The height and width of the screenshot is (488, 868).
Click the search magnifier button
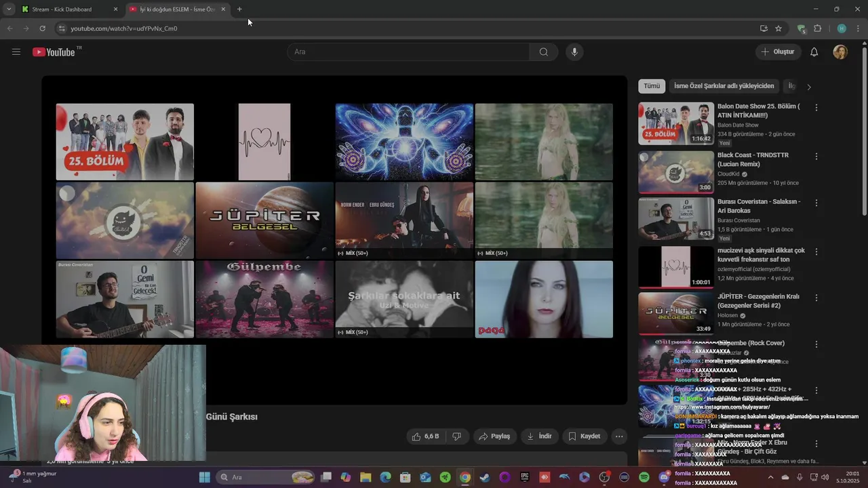tap(543, 52)
